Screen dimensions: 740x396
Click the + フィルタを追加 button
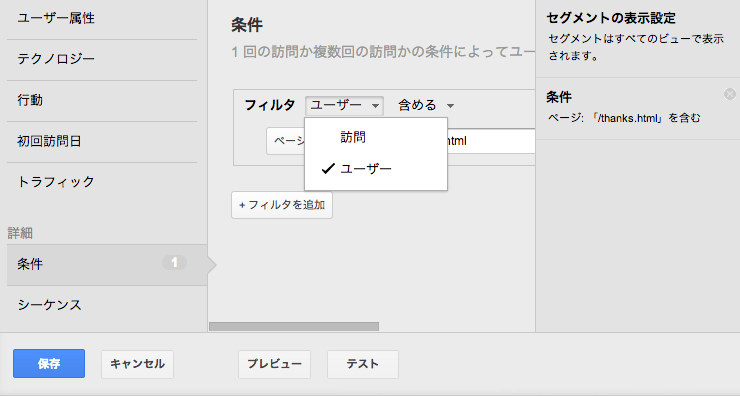(x=282, y=205)
